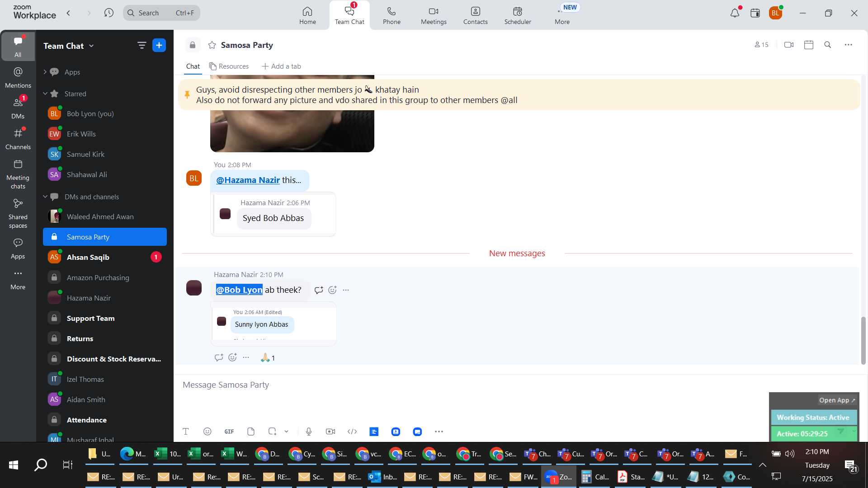Schedule a meeting from channel header
868x488 pixels.
pyautogui.click(x=809, y=45)
